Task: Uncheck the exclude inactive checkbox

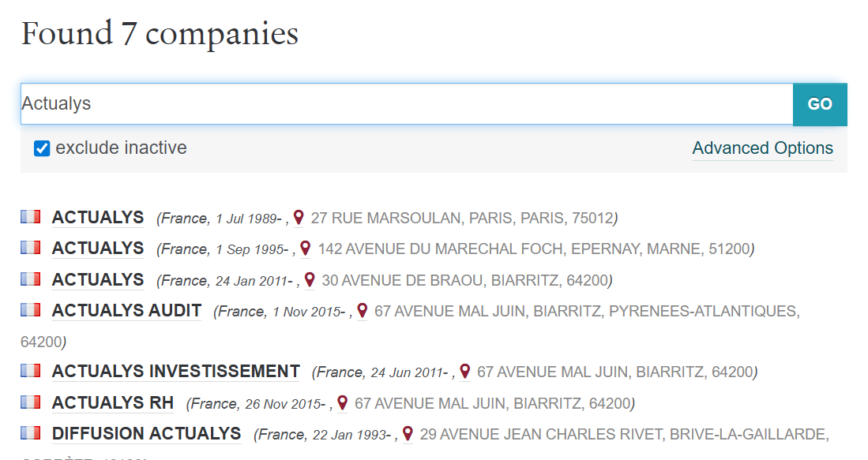Action: click(x=42, y=148)
